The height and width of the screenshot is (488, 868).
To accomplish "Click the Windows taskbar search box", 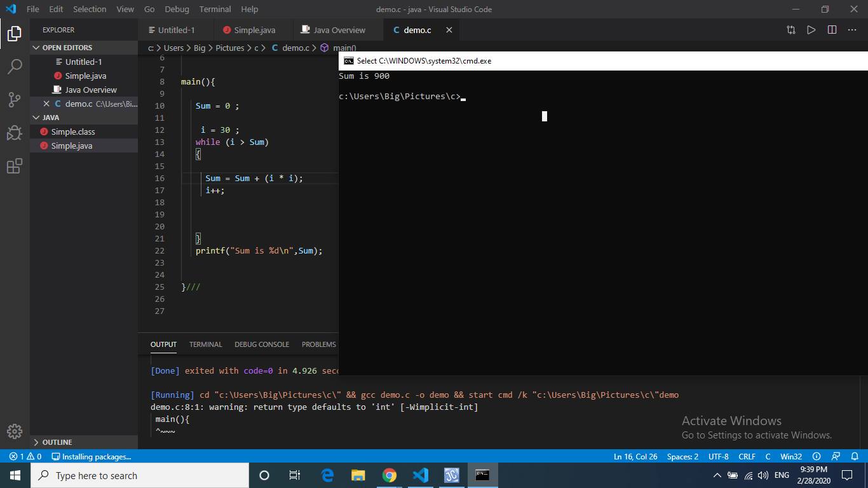I will click(140, 475).
